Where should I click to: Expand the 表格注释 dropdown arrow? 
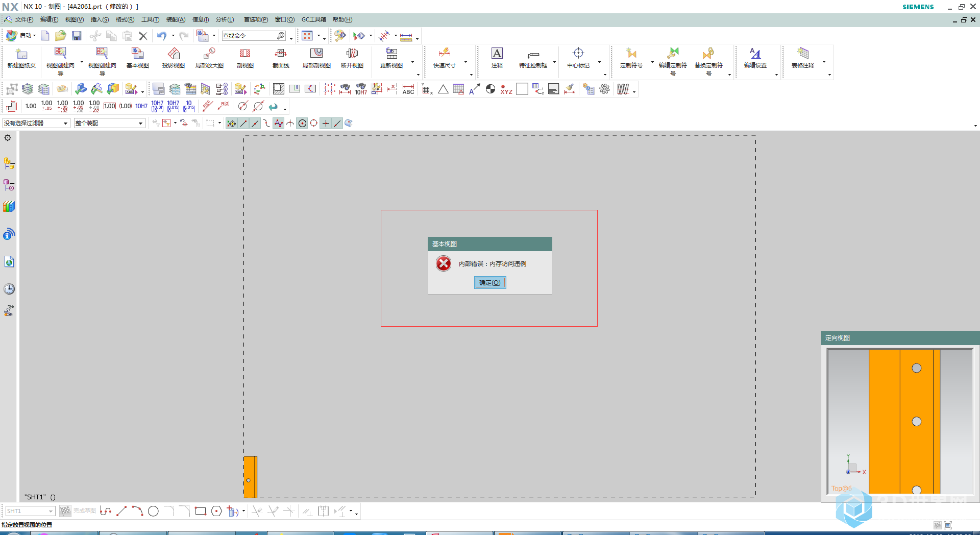point(824,62)
